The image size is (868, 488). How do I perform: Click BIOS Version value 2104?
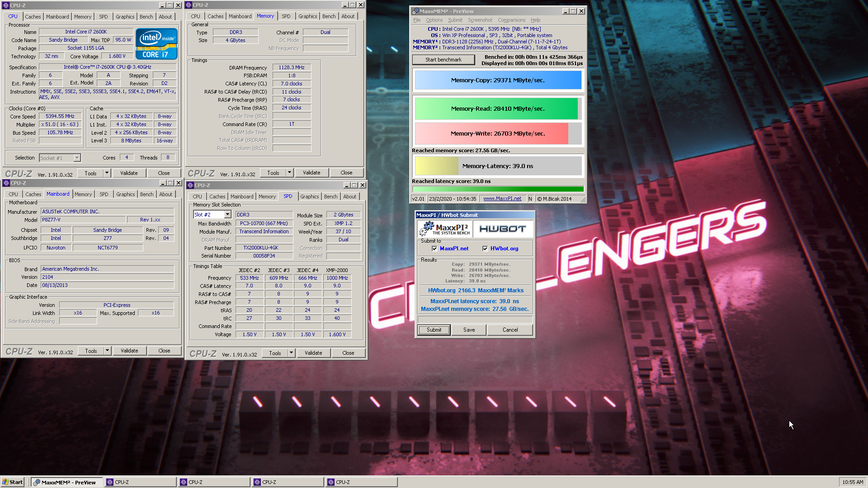click(x=107, y=277)
